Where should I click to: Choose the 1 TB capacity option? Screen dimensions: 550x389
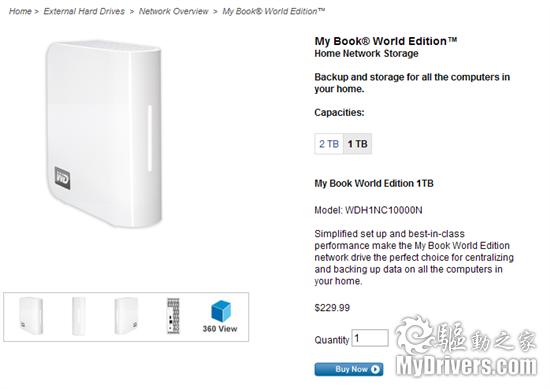point(357,144)
